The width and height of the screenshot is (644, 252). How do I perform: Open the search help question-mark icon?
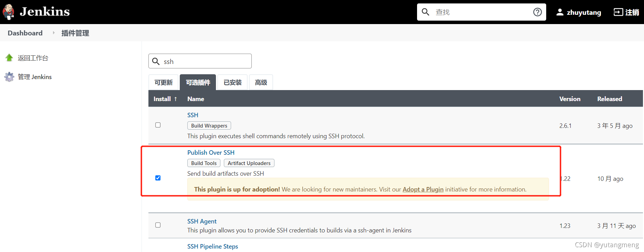click(x=537, y=12)
